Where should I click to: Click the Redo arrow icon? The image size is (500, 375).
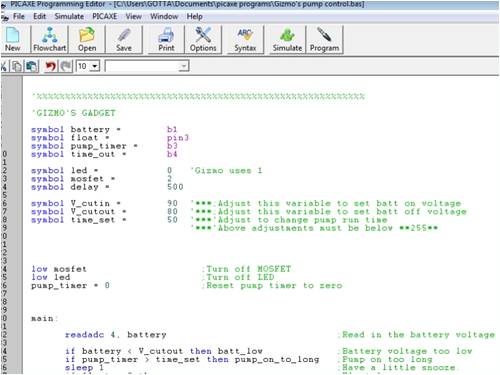66,66
